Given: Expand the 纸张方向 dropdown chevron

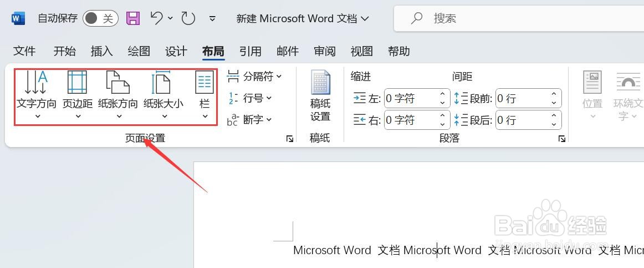Looking at the screenshot, I should pyautogui.click(x=119, y=117).
